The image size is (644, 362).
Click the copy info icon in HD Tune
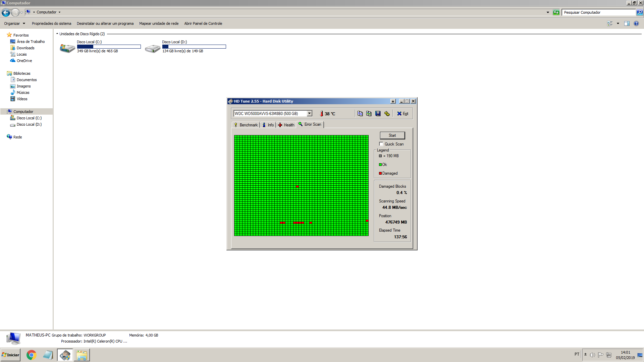[x=360, y=114]
